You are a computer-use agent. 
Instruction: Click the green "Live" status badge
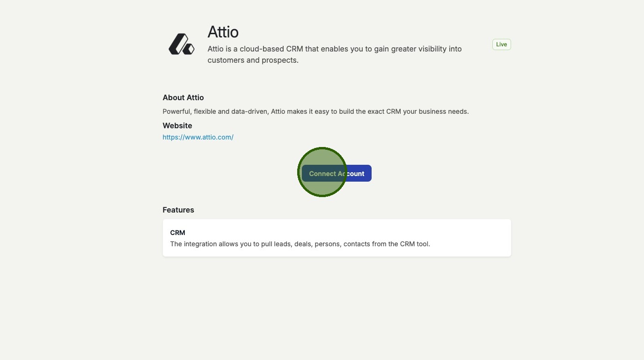(501, 44)
